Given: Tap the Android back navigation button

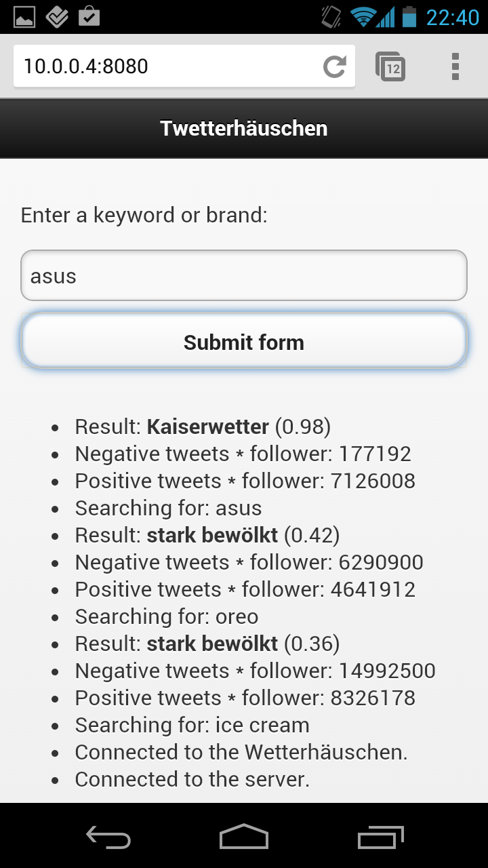Looking at the screenshot, I should click(x=108, y=837).
